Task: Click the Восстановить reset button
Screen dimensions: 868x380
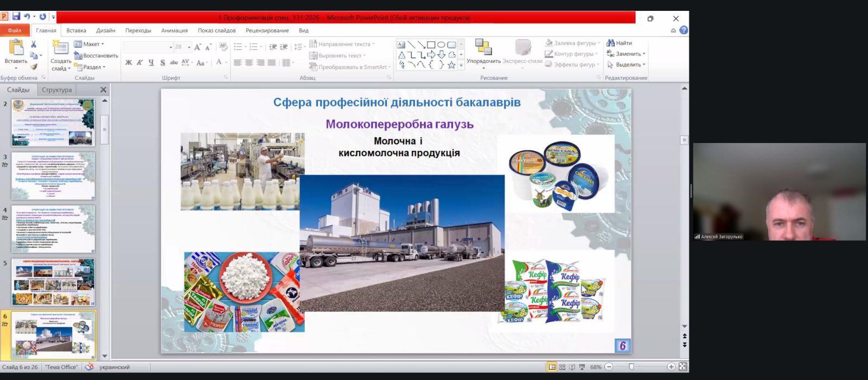Action: click(x=96, y=56)
